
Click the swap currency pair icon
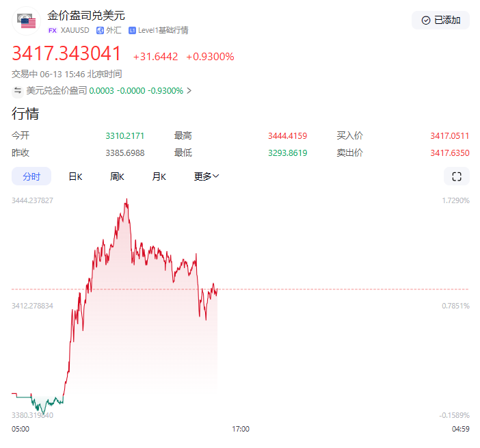coord(18,90)
